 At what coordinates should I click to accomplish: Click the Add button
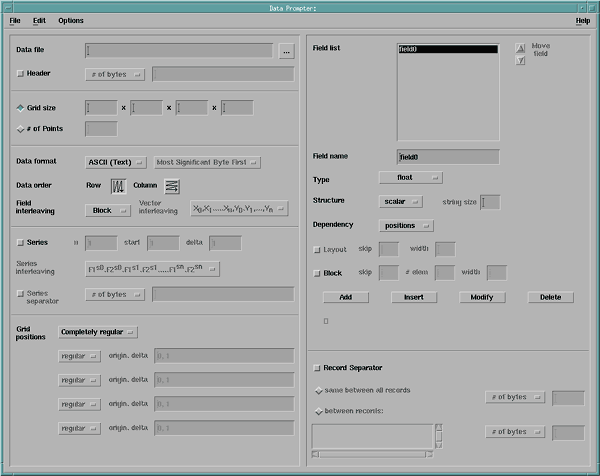344,297
